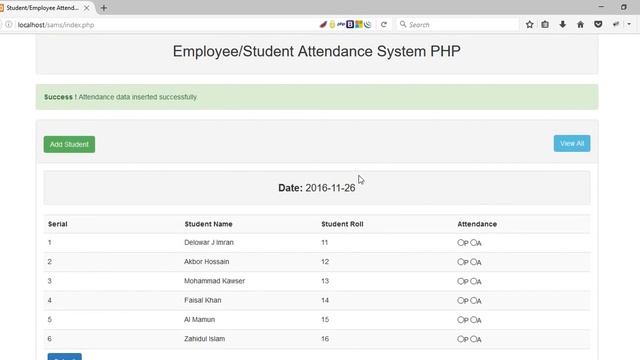Click roll number 16
Screen dimensions: 640x360
(325, 339)
